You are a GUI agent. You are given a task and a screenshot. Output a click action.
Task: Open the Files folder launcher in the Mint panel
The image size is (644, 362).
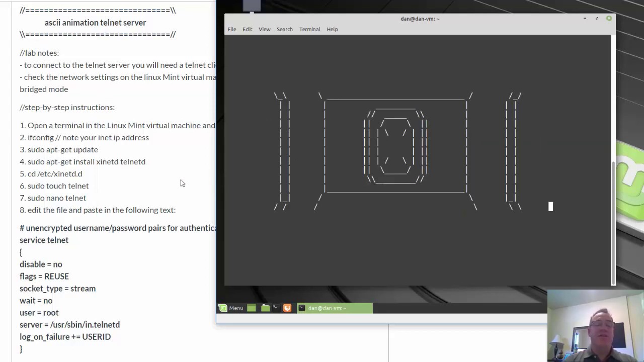(265, 308)
